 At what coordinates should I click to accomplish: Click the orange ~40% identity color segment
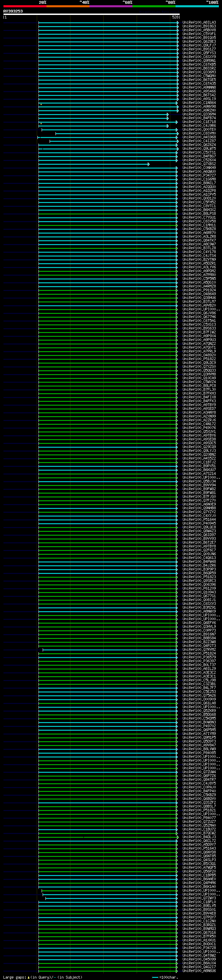coord(68,7)
